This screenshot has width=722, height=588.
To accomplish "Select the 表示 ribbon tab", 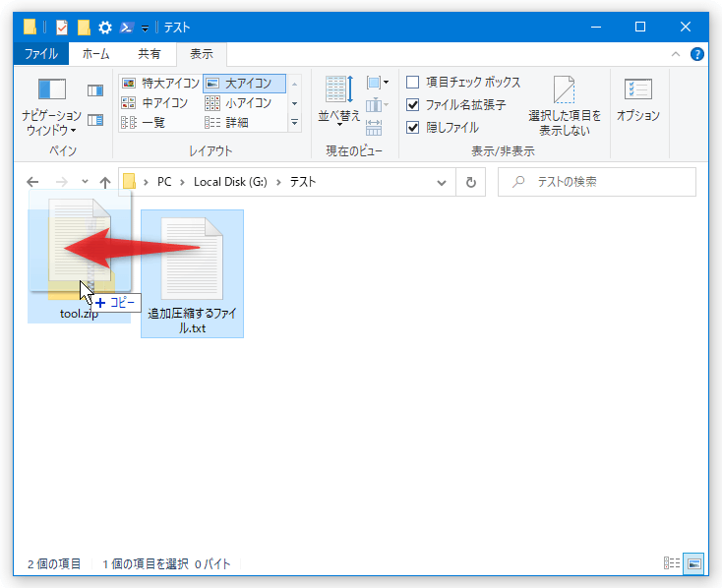I will click(x=202, y=54).
